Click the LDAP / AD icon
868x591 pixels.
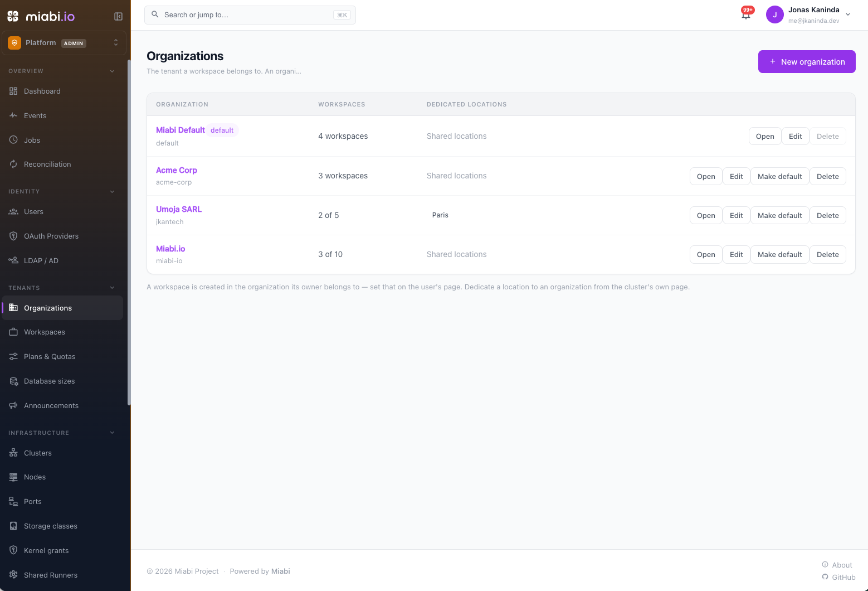click(x=13, y=260)
